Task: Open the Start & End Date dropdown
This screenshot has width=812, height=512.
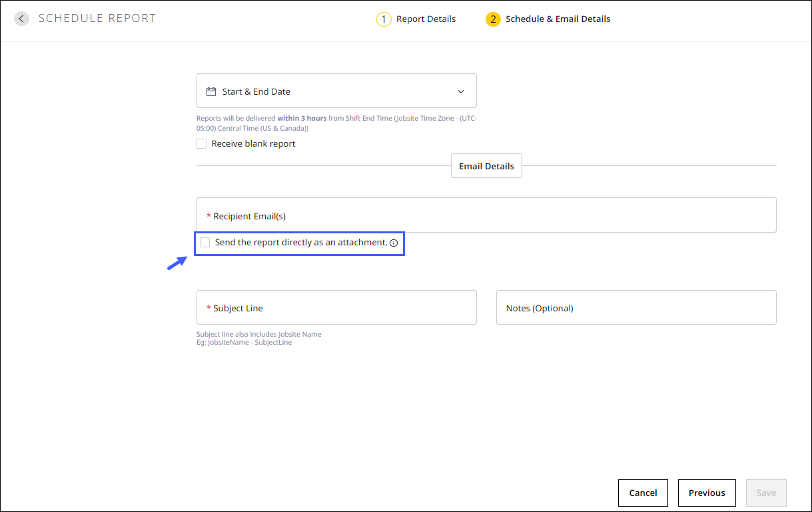Action: pyautogui.click(x=336, y=91)
